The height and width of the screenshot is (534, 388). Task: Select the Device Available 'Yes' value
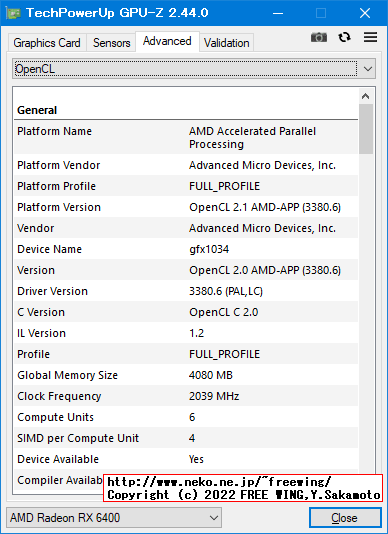pyautogui.click(x=196, y=459)
